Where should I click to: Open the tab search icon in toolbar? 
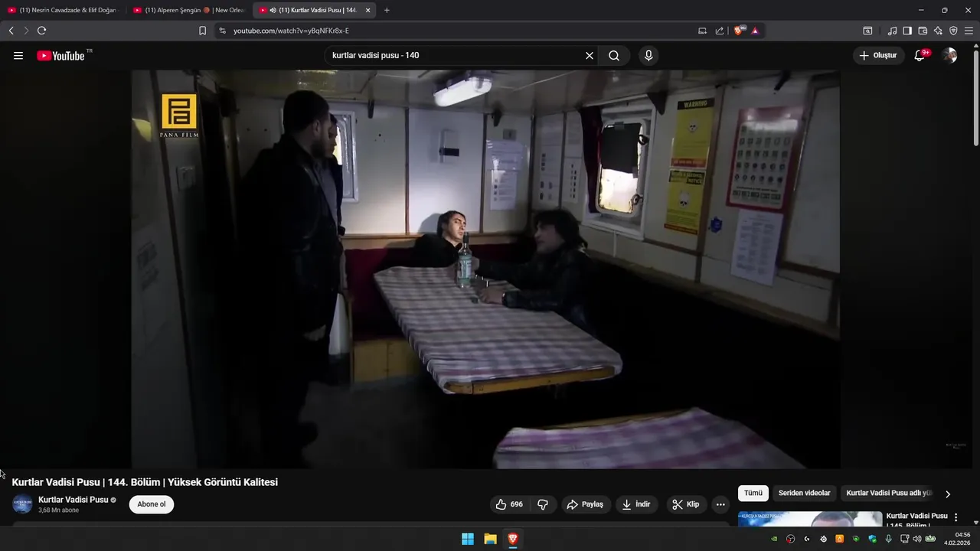(867, 31)
